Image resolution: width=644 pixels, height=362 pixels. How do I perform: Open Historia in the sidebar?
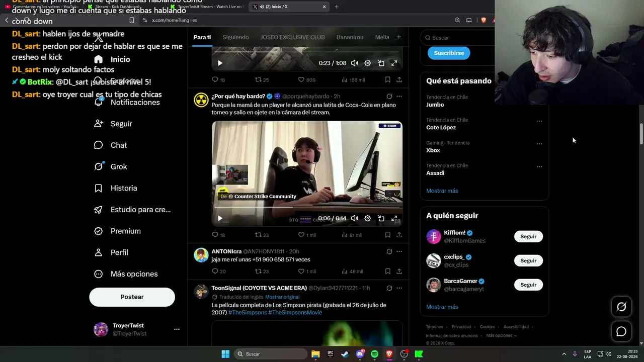coord(116,188)
